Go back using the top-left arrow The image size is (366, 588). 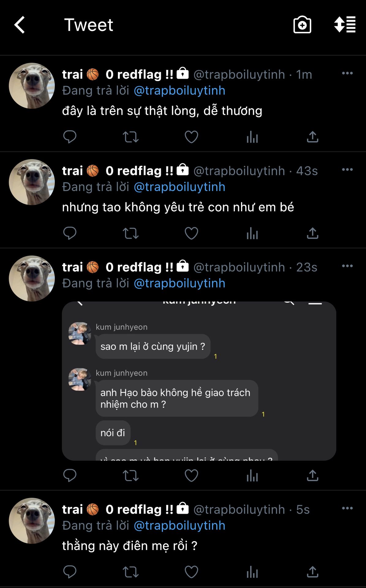click(20, 25)
